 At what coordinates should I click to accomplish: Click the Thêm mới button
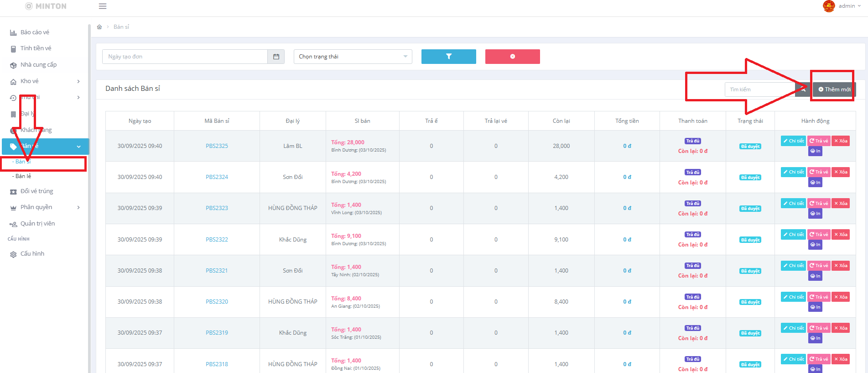tap(834, 89)
